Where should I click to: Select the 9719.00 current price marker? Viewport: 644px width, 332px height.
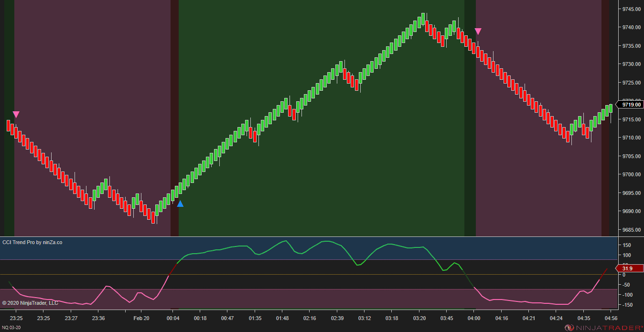[x=630, y=105]
